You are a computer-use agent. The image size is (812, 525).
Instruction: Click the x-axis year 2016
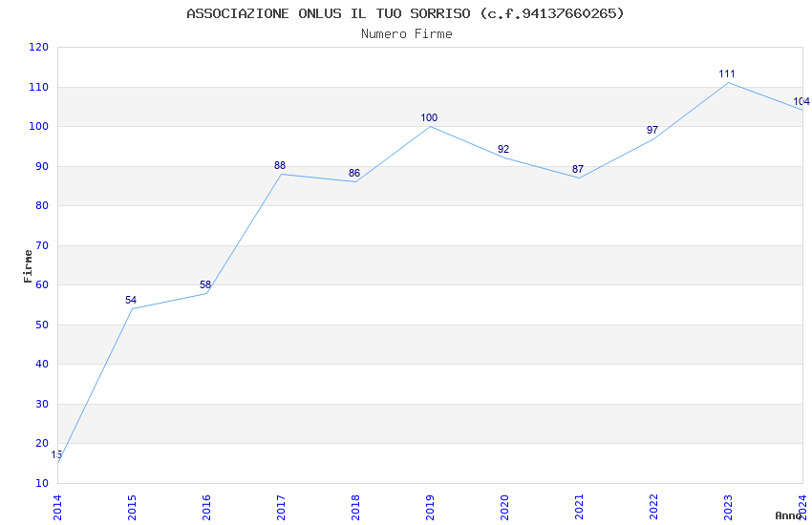206,508
